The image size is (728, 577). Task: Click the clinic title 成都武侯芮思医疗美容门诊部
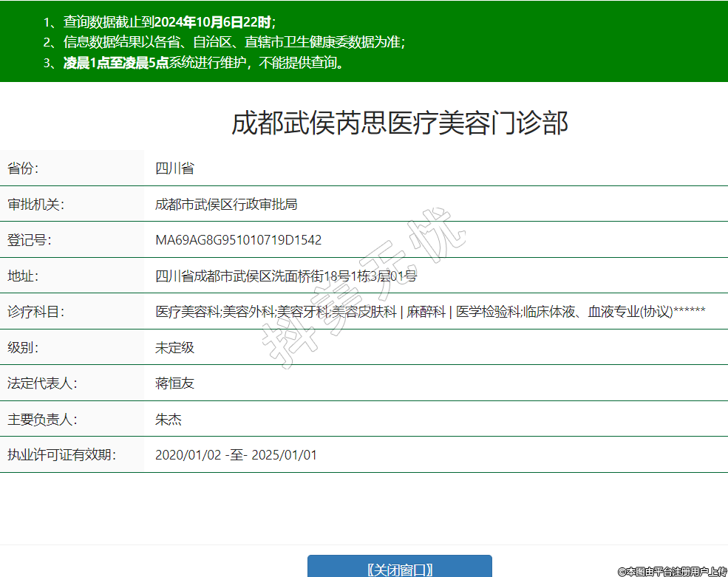pos(400,123)
